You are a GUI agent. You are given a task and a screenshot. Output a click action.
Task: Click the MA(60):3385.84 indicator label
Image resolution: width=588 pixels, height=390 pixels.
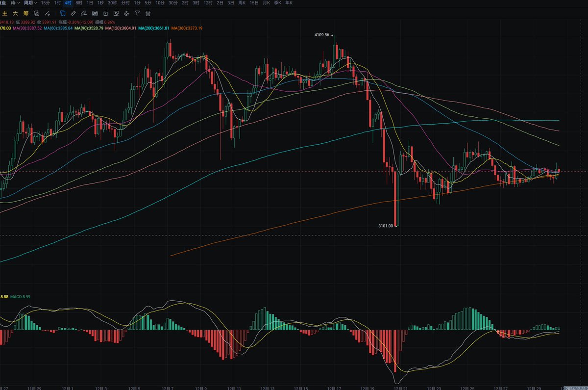pyautogui.click(x=58, y=28)
